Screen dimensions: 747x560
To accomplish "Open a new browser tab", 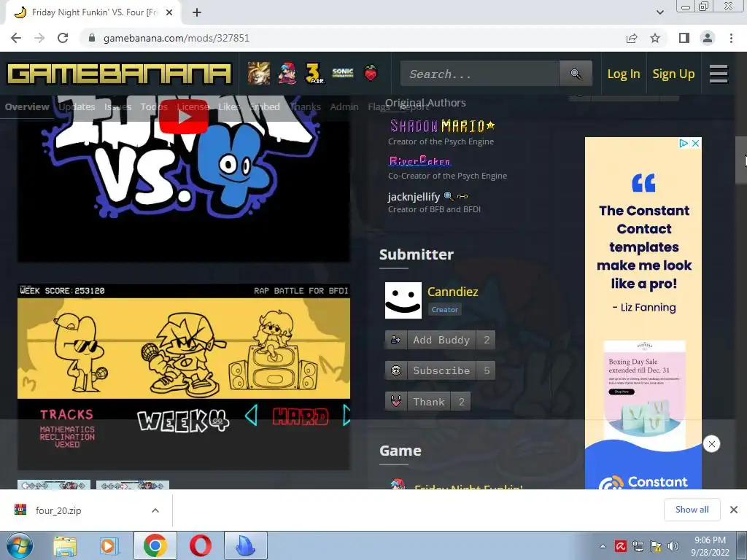I will (x=197, y=12).
